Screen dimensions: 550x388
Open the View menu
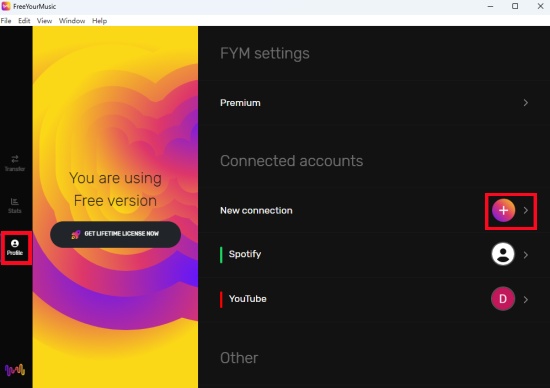coord(44,21)
